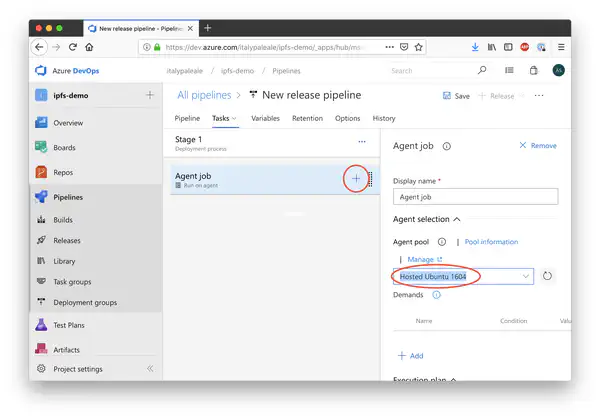Screen dimensions: 600x419
Task: Expand the Tasks tab dropdown arrow
Action: [x=235, y=118]
